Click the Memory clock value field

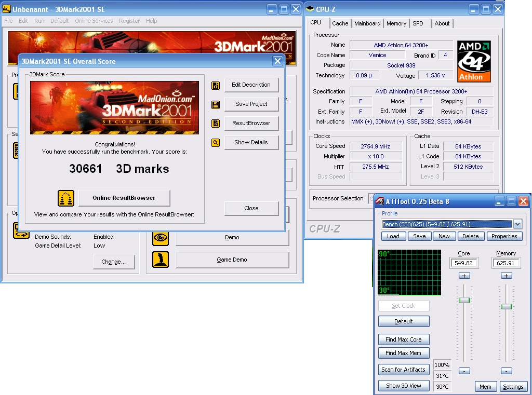coord(506,263)
